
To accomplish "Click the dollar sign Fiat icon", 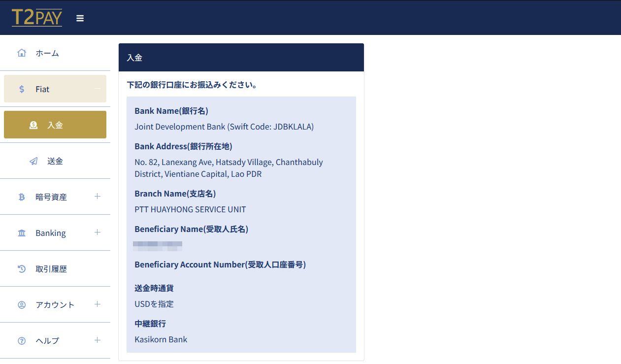I will (x=22, y=89).
